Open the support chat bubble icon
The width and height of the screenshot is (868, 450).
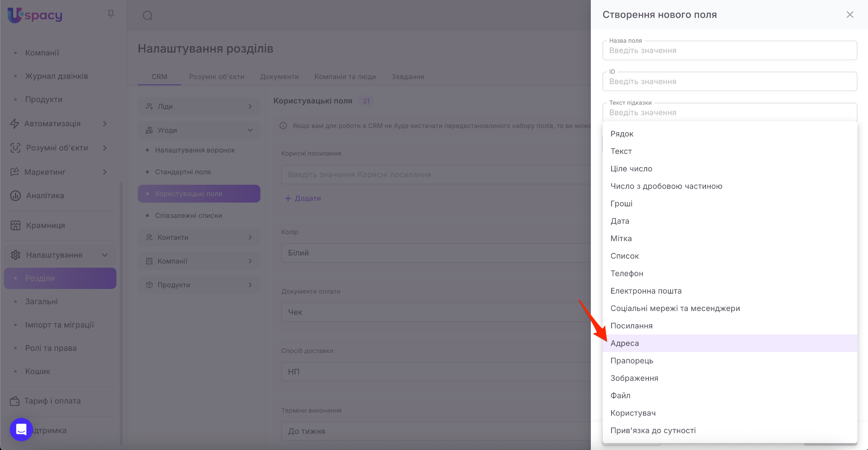click(21, 429)
